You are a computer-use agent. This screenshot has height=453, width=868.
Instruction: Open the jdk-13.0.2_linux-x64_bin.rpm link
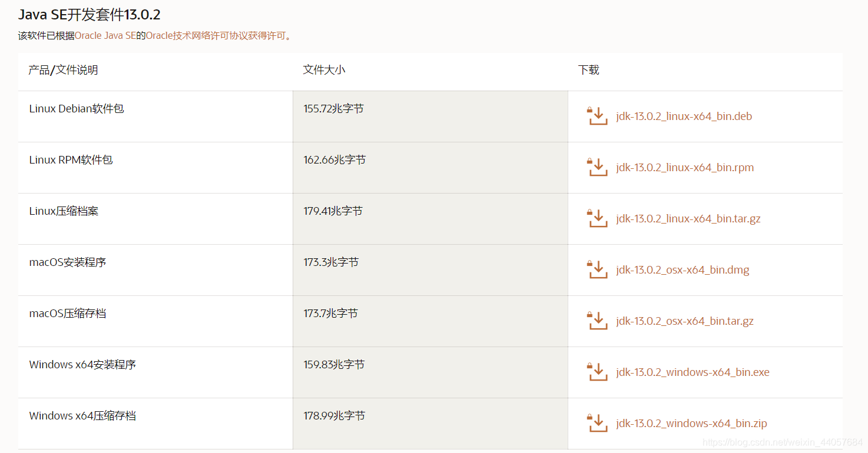[x=685, y=168]
